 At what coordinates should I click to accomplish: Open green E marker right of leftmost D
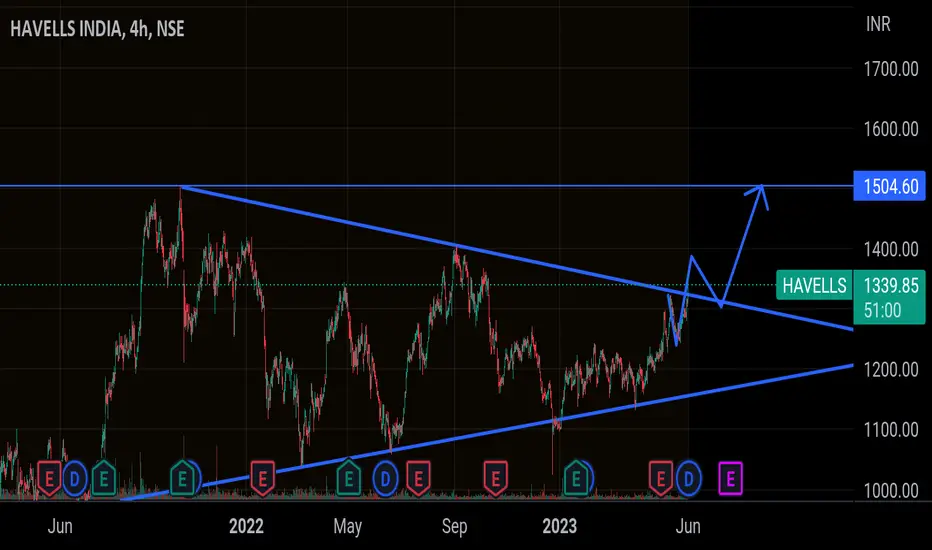(103, 478)
